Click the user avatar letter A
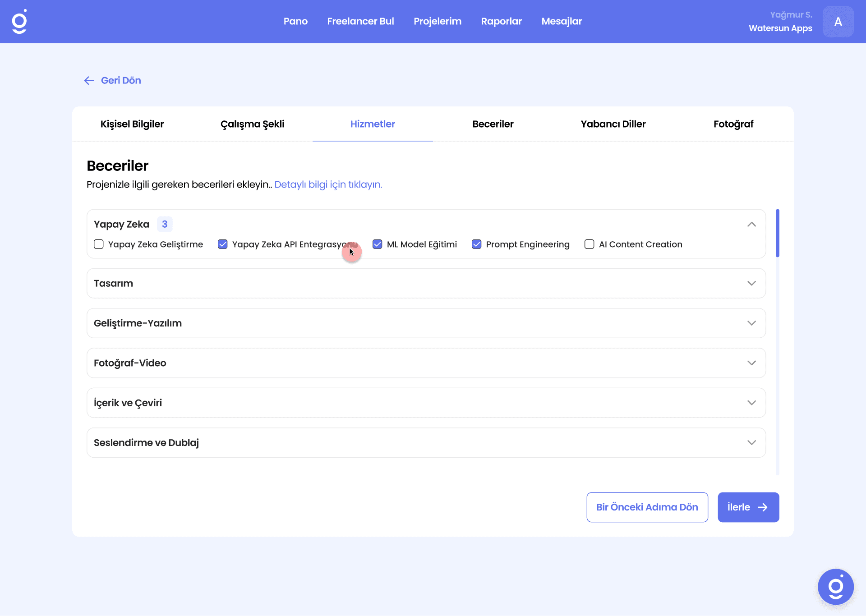The image size is (866, 616). pos(838,22)
